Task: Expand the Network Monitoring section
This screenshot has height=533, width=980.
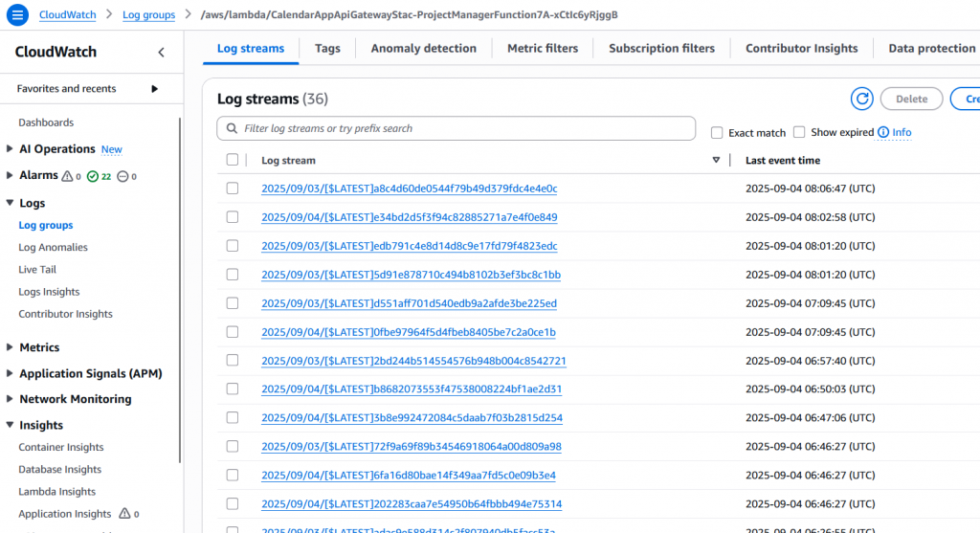Action: 10,399
